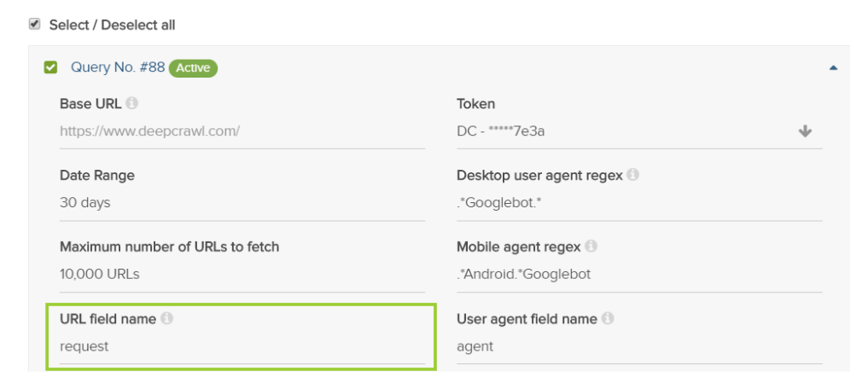The height and width of the screenshot is (389, 868).
Task: Click the Query No. #88 title link
Action: click(x=118, y=67)
